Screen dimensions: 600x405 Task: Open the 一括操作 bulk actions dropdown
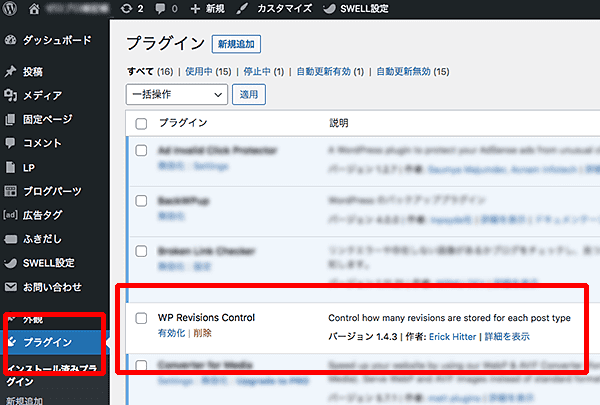point(177,94)
